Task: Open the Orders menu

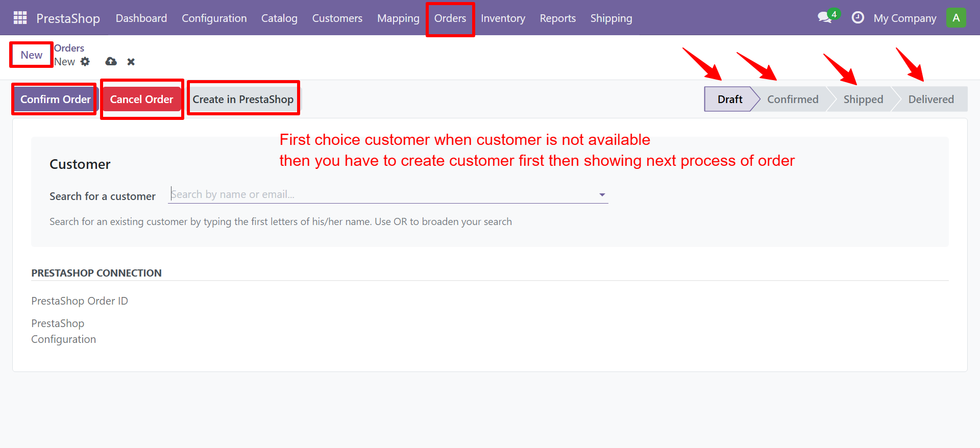Action: [450, 18]
